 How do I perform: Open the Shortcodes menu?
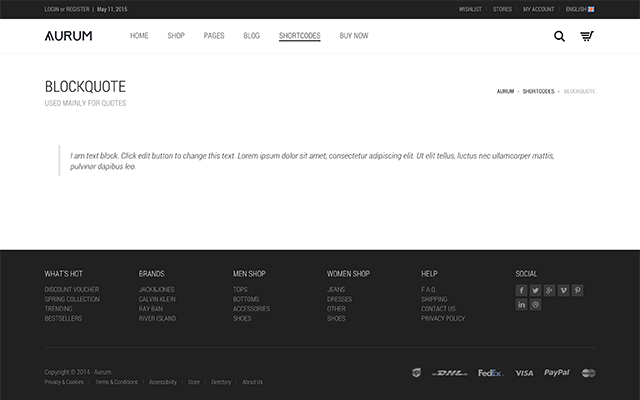click(x=300, y=36)
